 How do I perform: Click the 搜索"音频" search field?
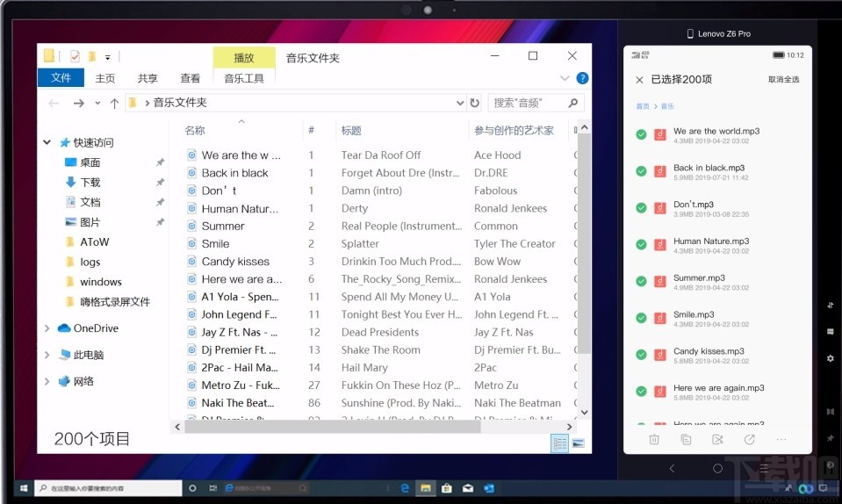[x=536, y=103]
